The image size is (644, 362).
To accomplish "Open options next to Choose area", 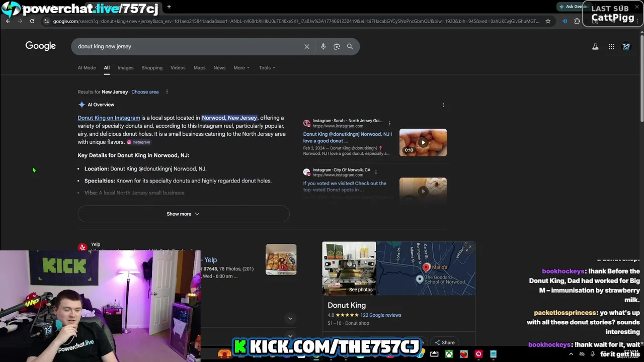I will click(x=167, y=92).
